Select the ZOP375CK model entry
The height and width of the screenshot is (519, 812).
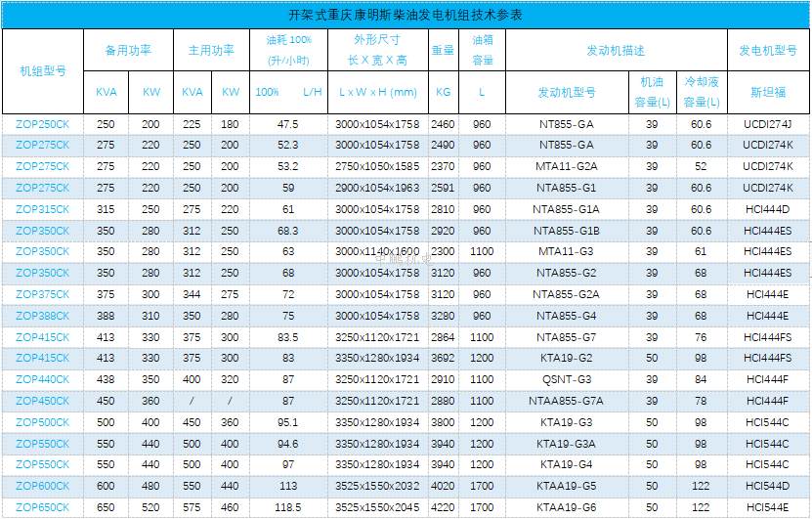pyautogui.click(x=43, y=294)
